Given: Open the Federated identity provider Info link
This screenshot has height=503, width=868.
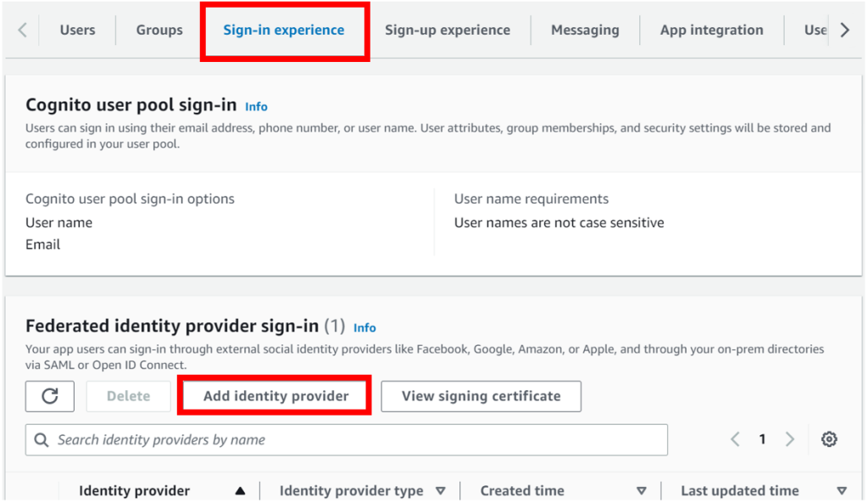Looking at the screenshot, I should click(x=364, y=327).
